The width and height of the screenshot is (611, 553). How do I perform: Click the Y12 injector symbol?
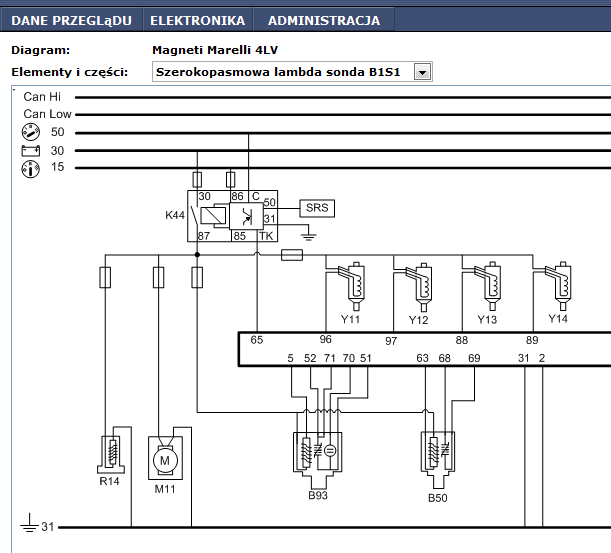[x=419, y=287]
